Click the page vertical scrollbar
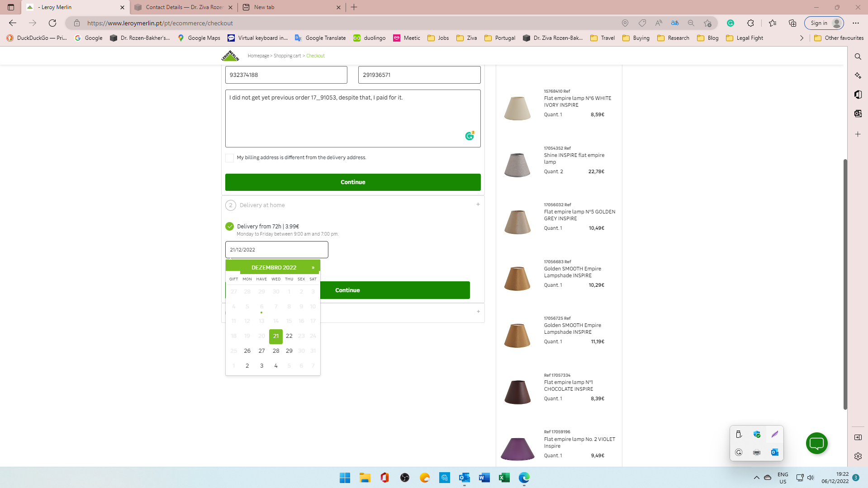868x488 pixels. (845, 284)
